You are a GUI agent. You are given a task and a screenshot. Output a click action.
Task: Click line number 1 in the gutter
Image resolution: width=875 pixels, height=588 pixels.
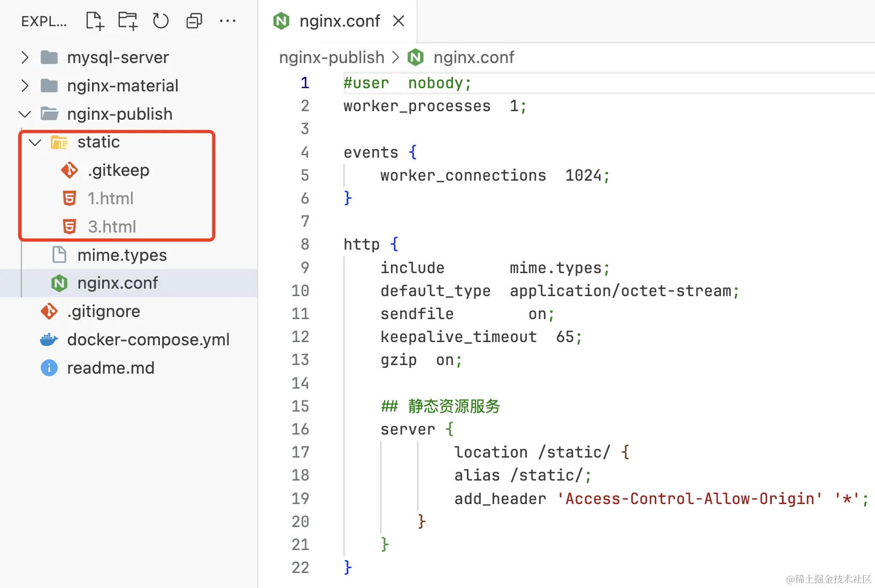coord(305,83)
